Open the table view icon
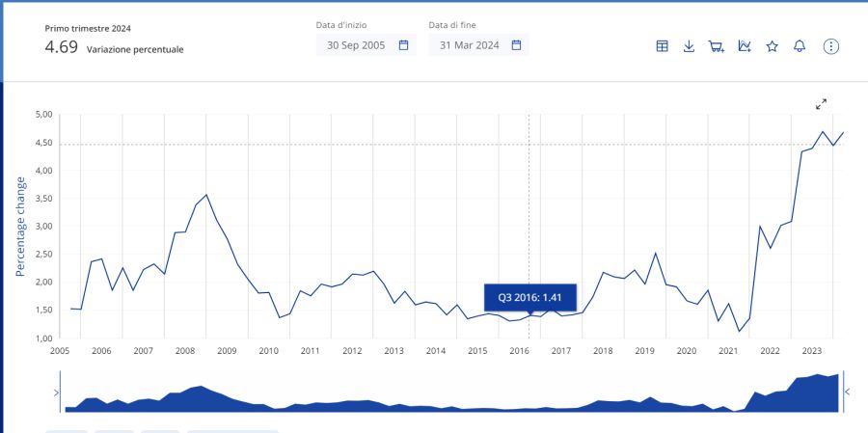The image size is (868, 433). tap(663, 46)
